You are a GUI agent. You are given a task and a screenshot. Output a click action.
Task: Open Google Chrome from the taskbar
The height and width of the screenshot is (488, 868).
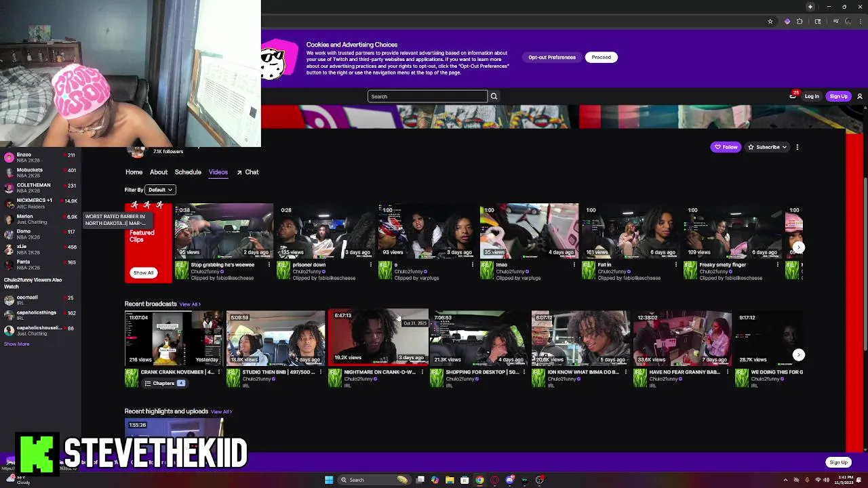pos(479,480)
